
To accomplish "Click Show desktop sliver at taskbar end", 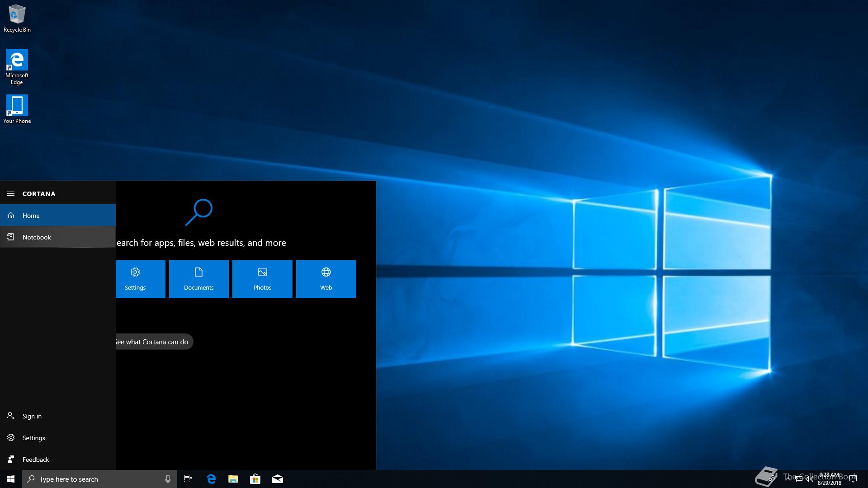I will click(x=867, y=479).
